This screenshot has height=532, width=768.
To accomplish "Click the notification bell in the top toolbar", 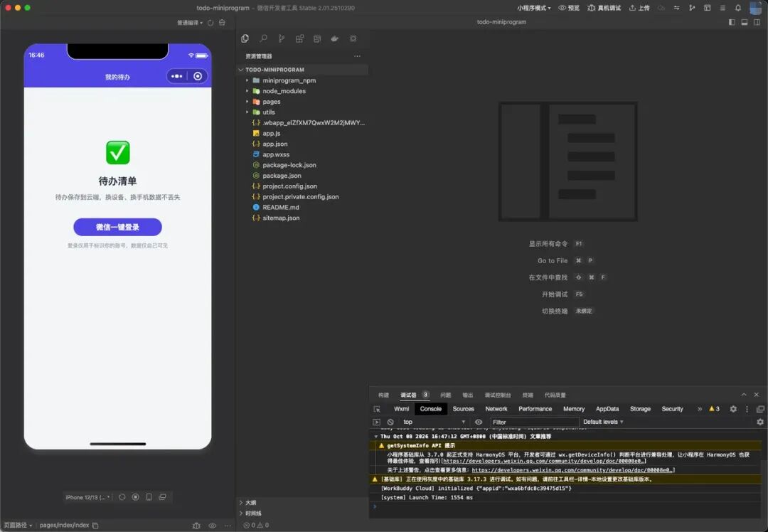I will coord(738,8).
